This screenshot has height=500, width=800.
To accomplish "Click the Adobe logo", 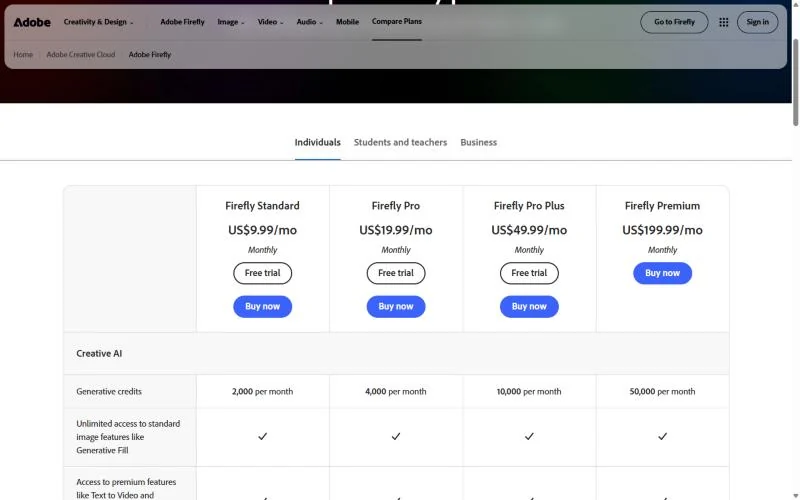I will pyautogui.click(x=32, y=22).
